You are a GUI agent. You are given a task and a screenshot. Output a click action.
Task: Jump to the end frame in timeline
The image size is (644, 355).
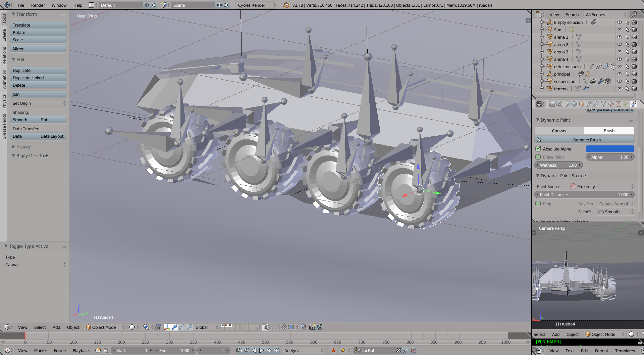[276, 350]
